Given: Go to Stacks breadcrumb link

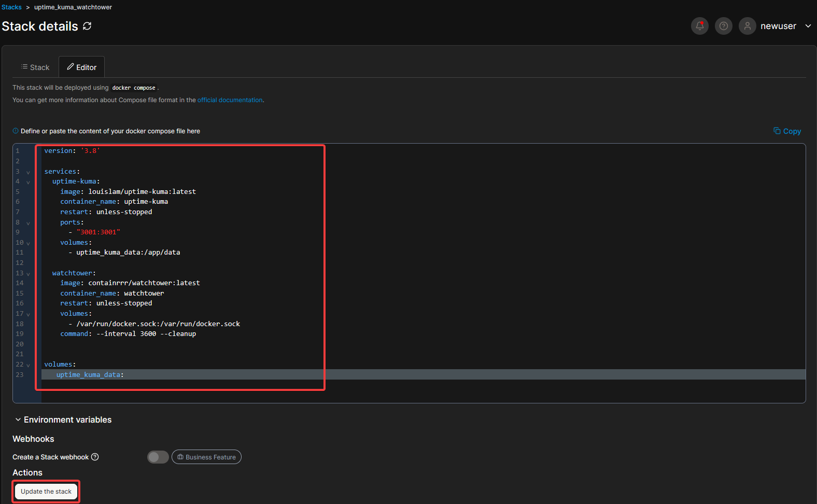Looking at the screenshot, I should coord(11,7).
